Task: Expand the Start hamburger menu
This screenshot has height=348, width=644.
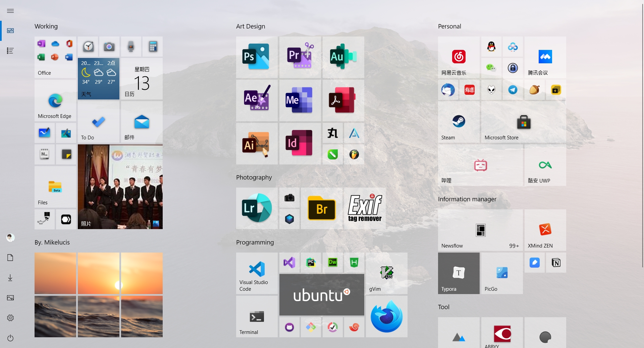Action: coord(10,11)
